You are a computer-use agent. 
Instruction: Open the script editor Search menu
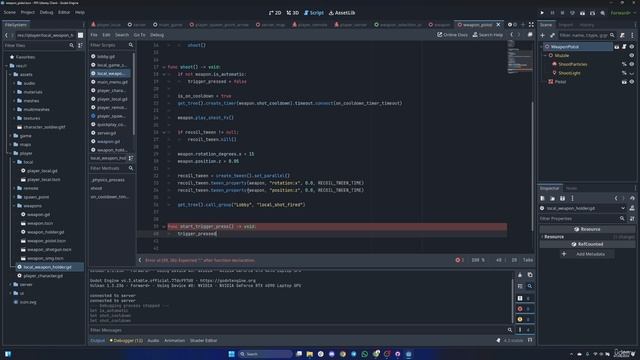(x=122, y=35)
